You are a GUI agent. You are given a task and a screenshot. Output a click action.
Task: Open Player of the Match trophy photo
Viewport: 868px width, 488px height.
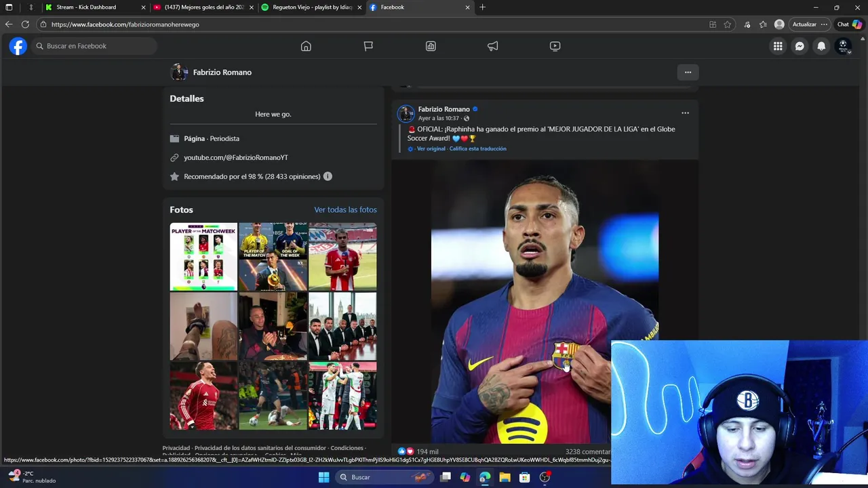click(x=273, y=257)
